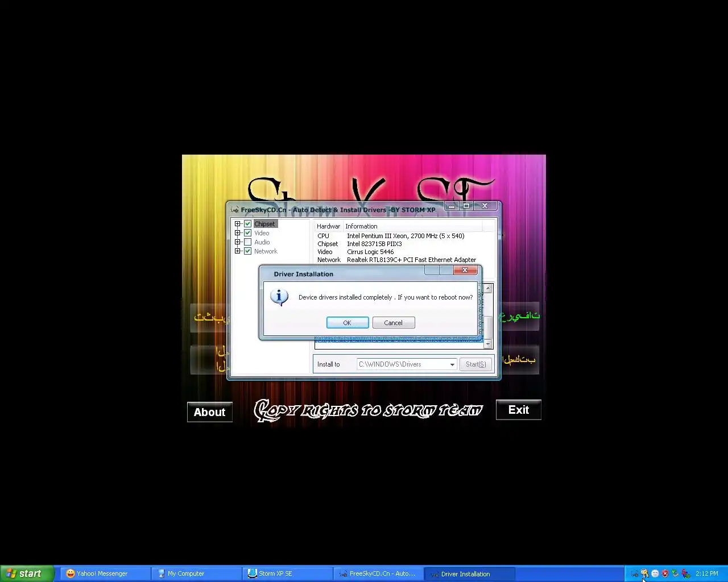Image resolution: width=728 pixels, height=582 pixels.
Task: Cancel the reboot prompt
Action: (x=393, y=322)
